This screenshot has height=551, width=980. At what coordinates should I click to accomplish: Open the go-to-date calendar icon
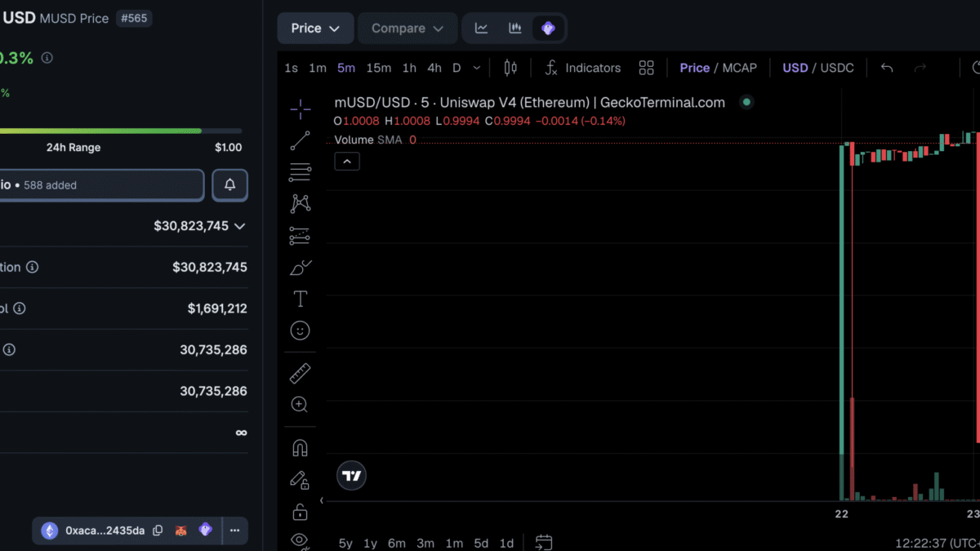pos(544,542)
